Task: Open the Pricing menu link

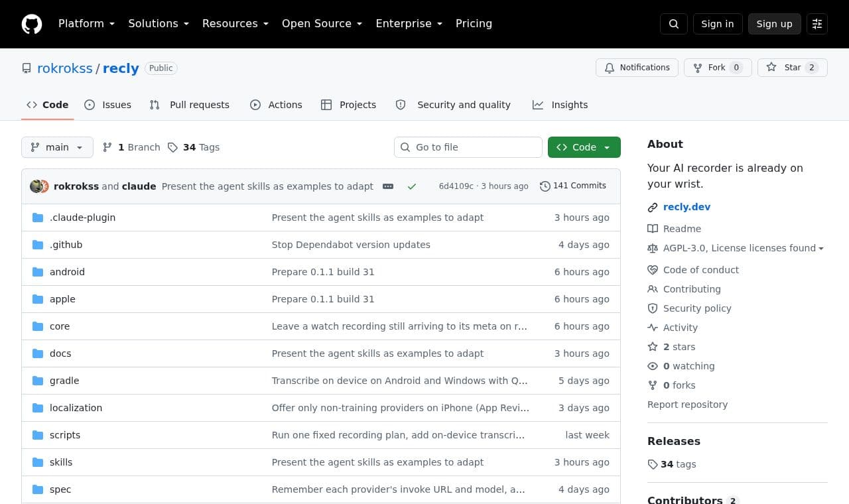Action: 474,24
